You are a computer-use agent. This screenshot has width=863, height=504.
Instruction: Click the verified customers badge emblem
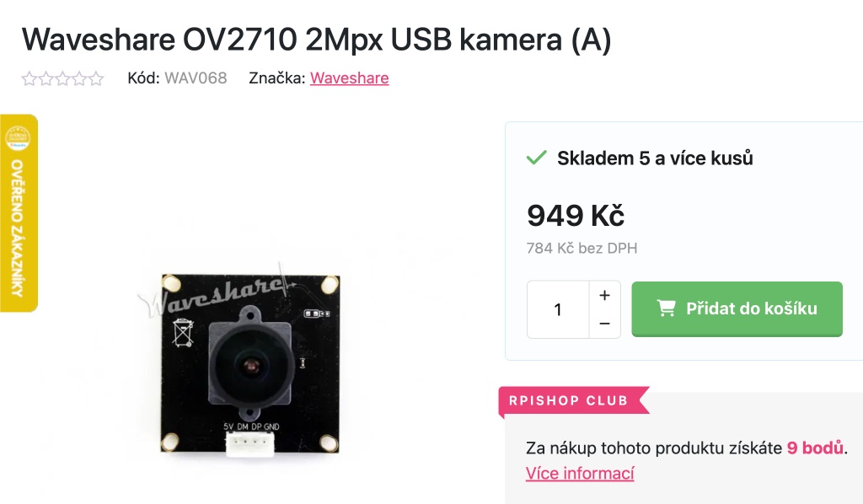point(19,137)
